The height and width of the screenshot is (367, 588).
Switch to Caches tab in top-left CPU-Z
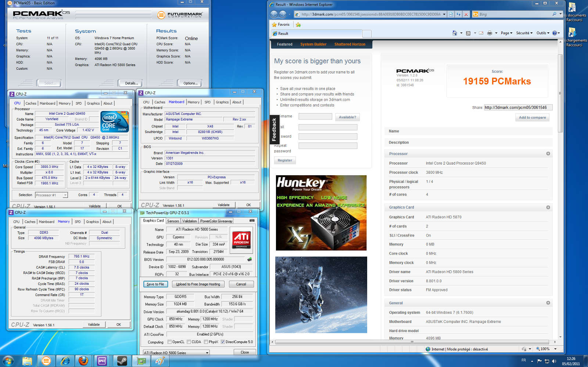coord(31,104)
